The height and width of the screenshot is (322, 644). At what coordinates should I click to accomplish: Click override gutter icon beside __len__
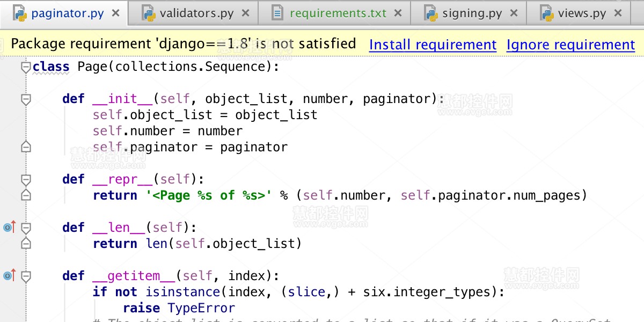tap(9, 227)
